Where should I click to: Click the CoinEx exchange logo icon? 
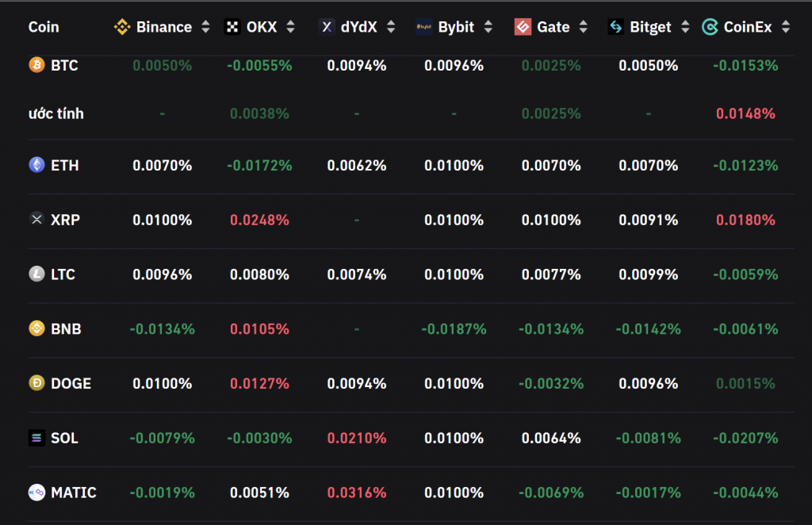710,27
